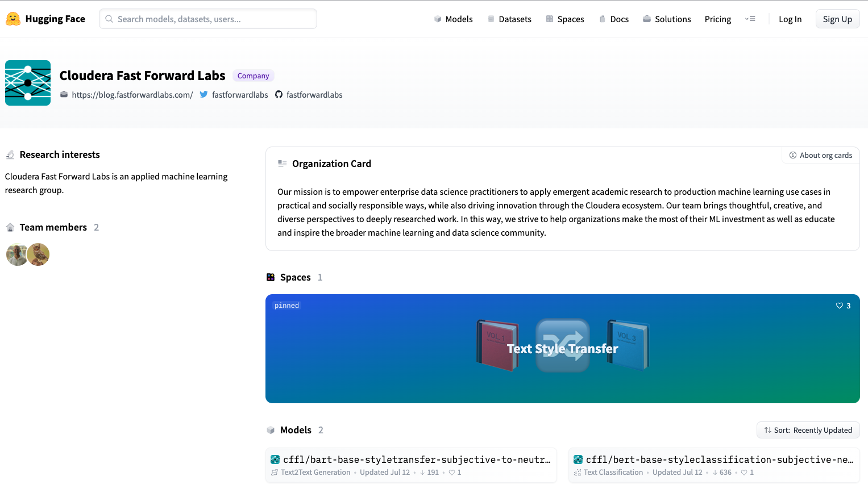Open the Datasets nav item
Image resolution: width=868 pixels, height=489 pixels.
point(509,19)
